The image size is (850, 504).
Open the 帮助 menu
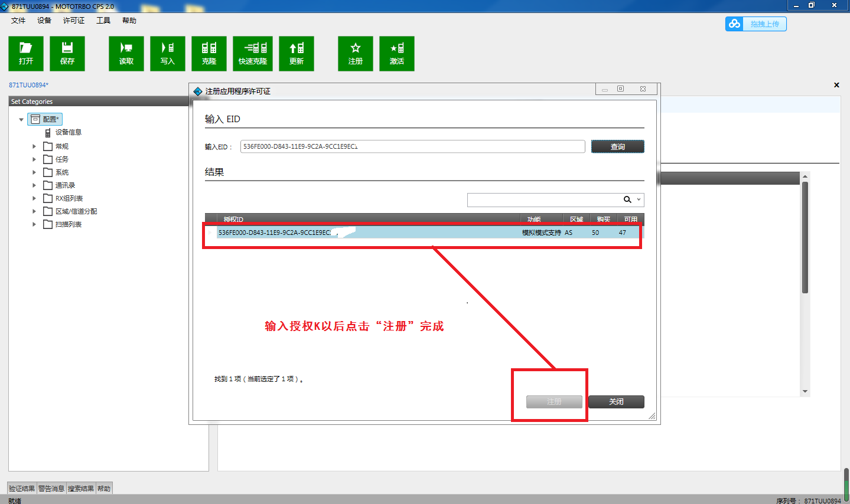129,21
